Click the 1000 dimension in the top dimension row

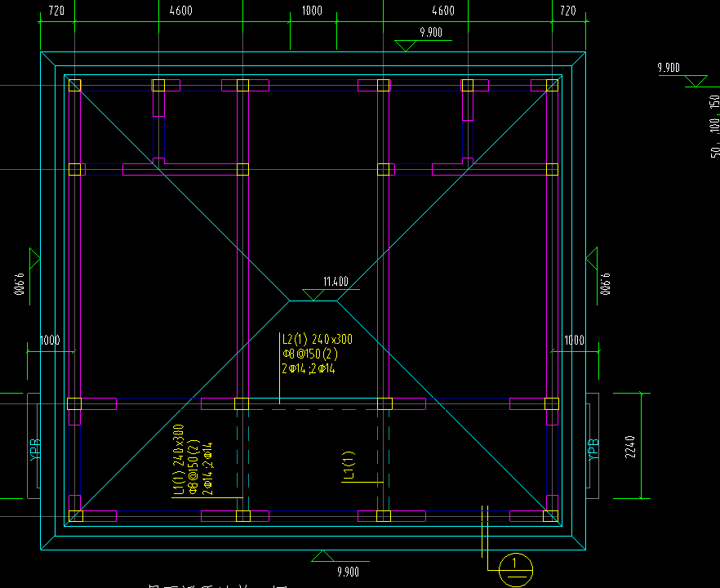[x=312, y=11]
